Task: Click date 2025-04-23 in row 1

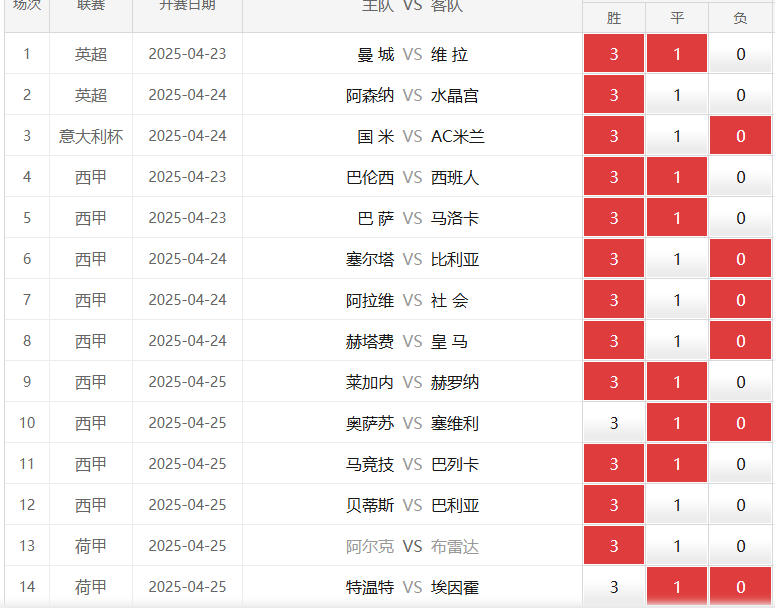Action: 187,54
